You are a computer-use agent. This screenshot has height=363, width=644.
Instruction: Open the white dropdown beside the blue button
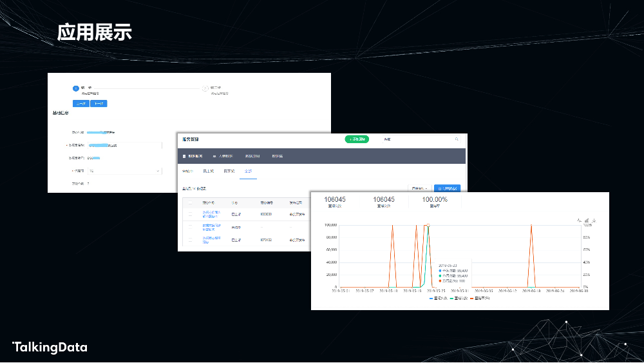[419, 188]
